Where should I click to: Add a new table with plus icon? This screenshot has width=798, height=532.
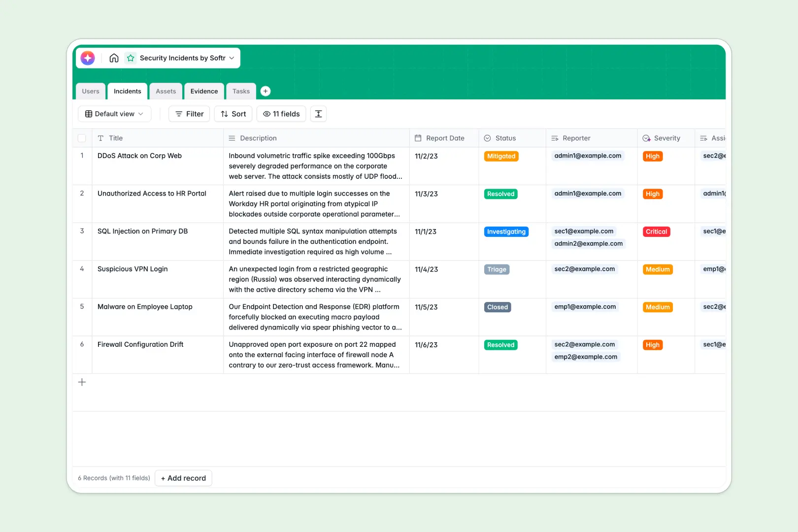pos(266,91)
